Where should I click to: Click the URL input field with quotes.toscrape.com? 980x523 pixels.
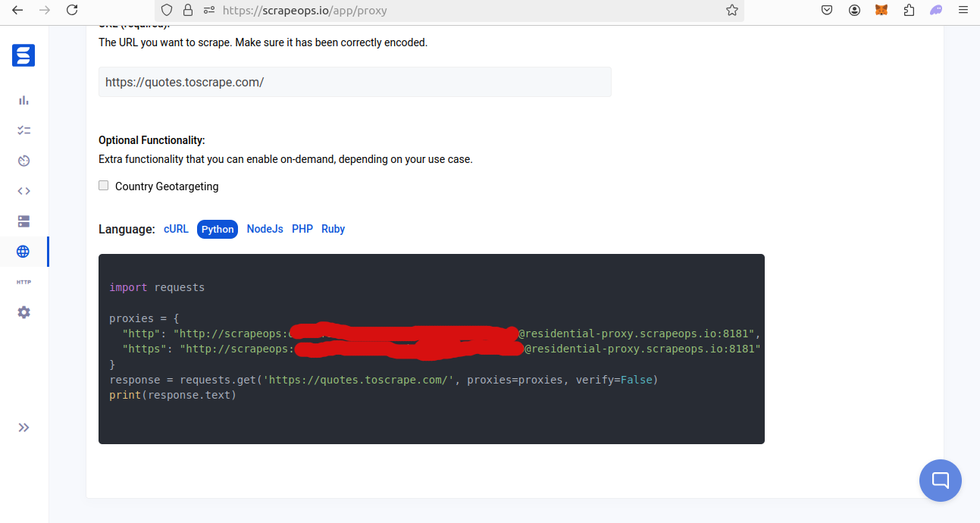[x=355, y=82]
